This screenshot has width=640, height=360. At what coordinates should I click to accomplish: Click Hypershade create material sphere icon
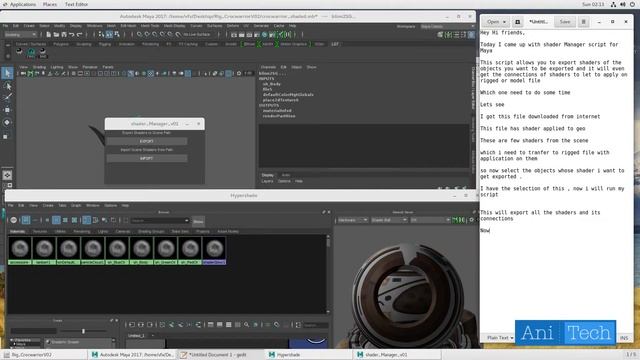[x=13, y=220]
